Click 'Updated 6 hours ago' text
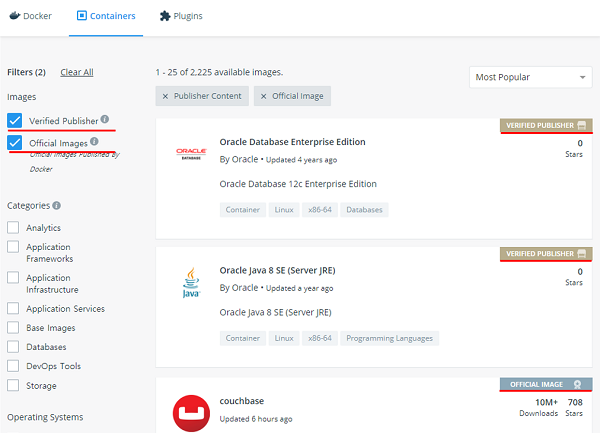 [256, 419]
